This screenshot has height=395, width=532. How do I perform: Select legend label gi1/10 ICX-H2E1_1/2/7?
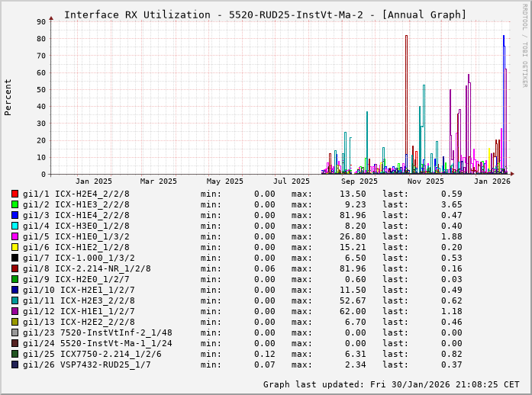(x=79, y=290)
